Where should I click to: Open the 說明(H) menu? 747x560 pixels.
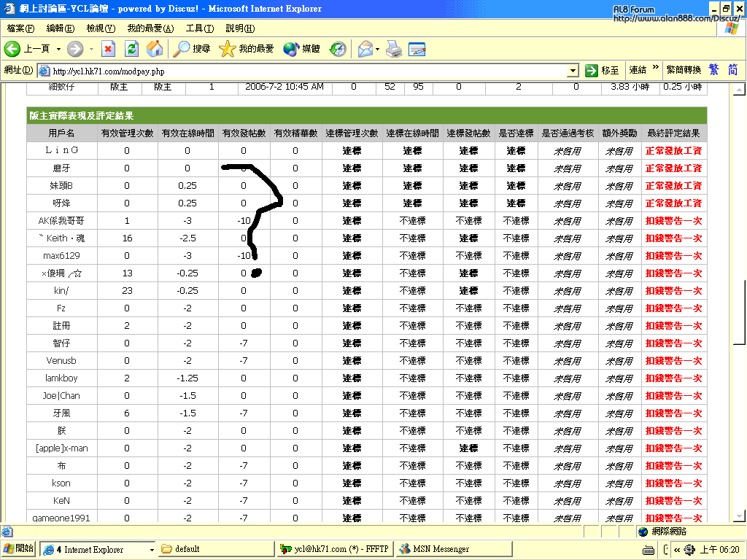[240, 28]
